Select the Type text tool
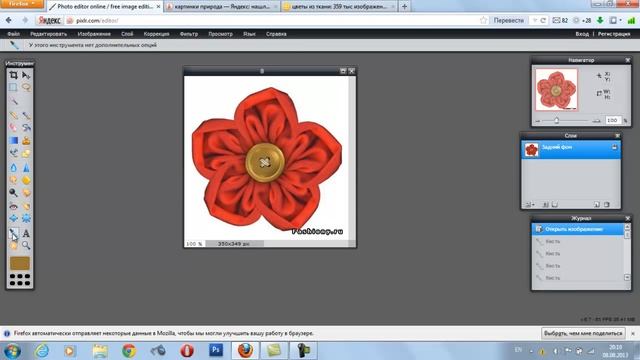Image resolution: width=640 pixels, height=360 pixels. (x=26, y=233)
